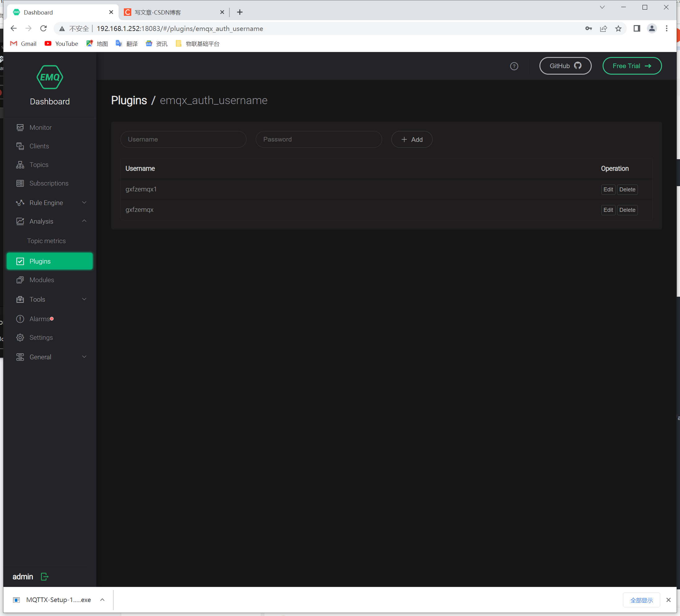Collapse the Analysis section
The image size is (680, 616).
[x=84, y=221]
